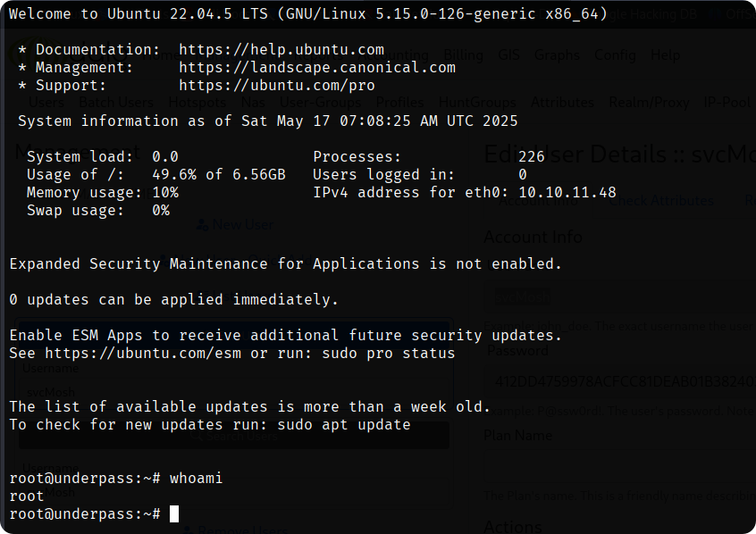Click the 'whoami' command text
The width and height of the screenshot is (756, 534).
tap(196, 478)
